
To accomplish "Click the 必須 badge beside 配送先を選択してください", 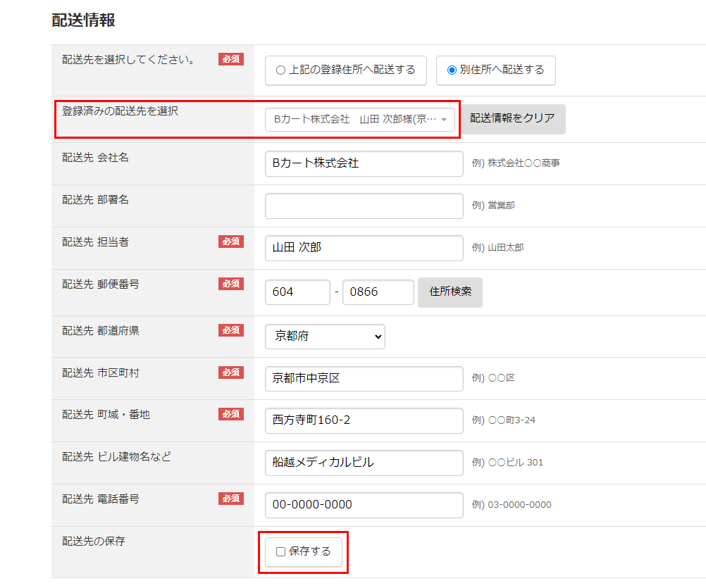I will click(x=231, y=59).
